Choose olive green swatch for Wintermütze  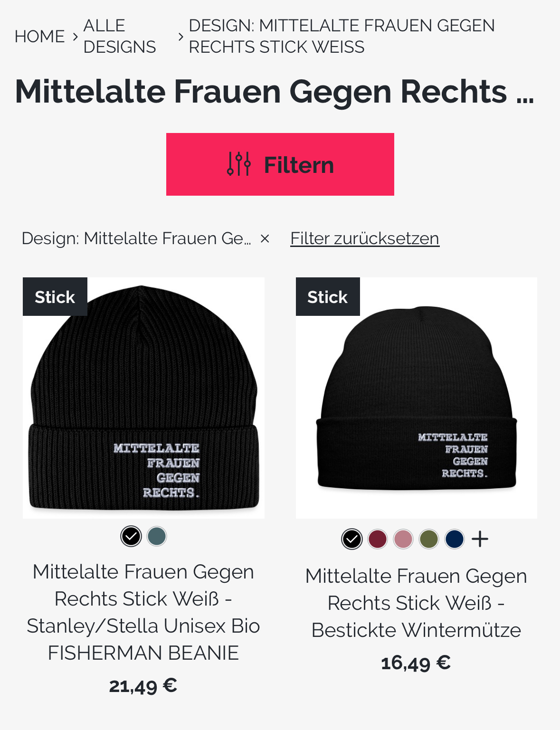[429, 539]
